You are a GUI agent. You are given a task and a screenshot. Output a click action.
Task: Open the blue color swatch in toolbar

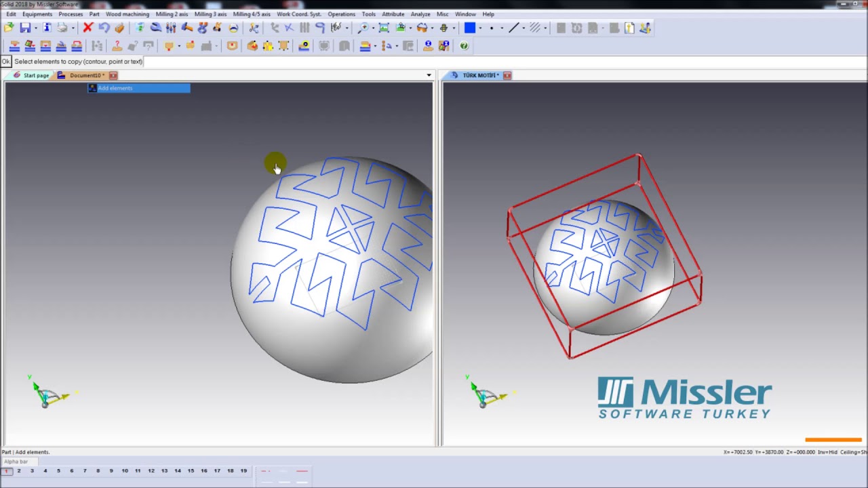pos(470,28)
